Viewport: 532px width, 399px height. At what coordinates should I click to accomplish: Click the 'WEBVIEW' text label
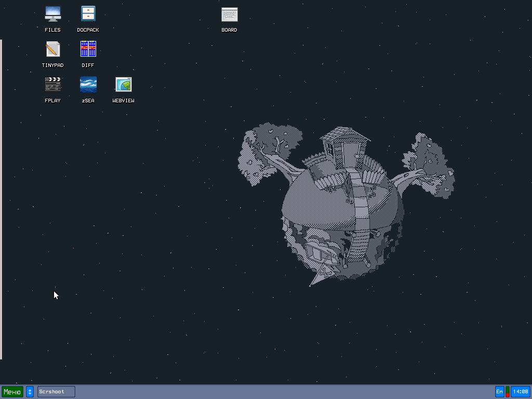click(123, 101)
